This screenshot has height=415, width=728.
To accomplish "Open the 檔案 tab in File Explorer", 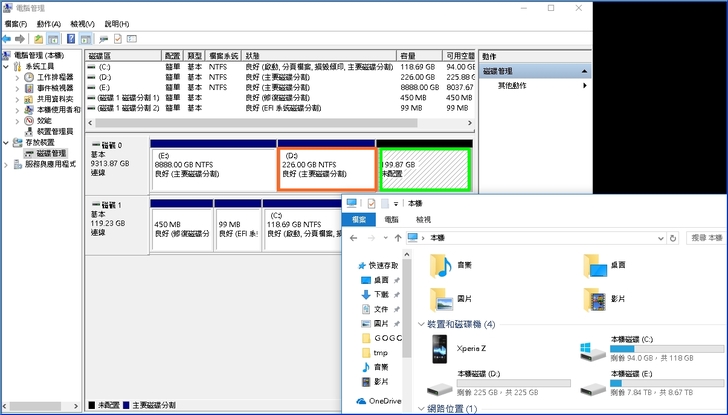I will point(357,219).
